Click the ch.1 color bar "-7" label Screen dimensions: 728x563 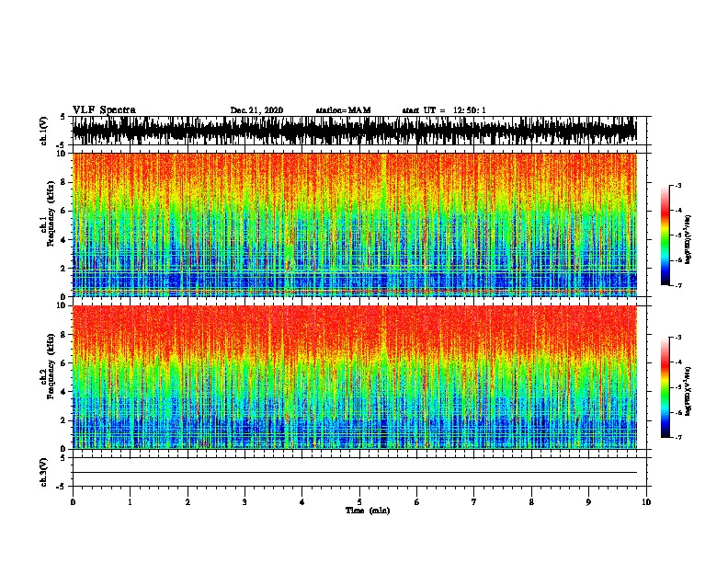click(x=677, y=285)
